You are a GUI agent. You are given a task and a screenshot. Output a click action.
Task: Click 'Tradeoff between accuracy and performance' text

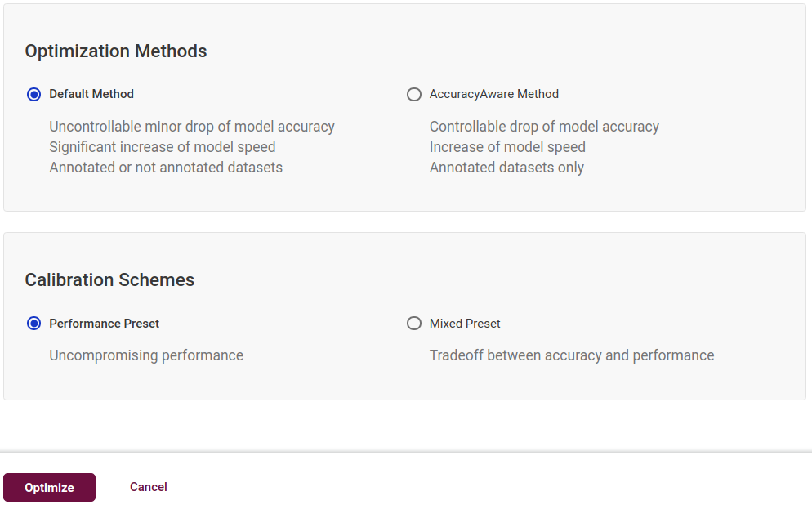tap(572, 355)
